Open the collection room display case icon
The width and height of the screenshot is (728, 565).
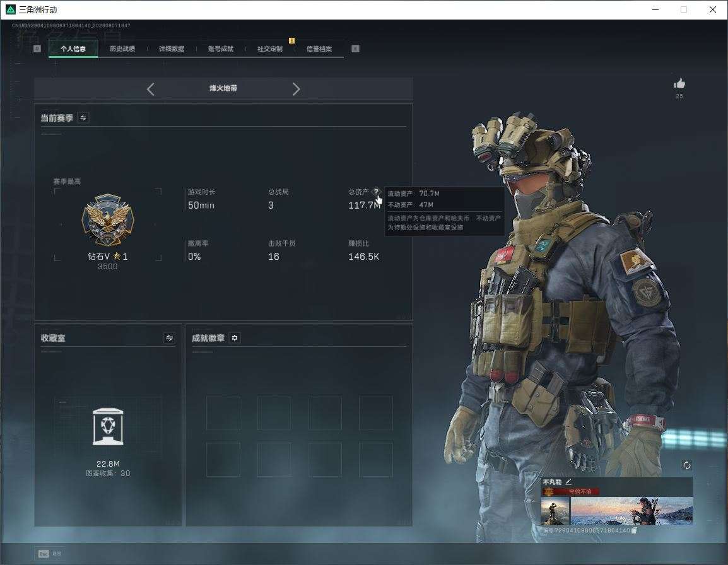click(108, 426)
